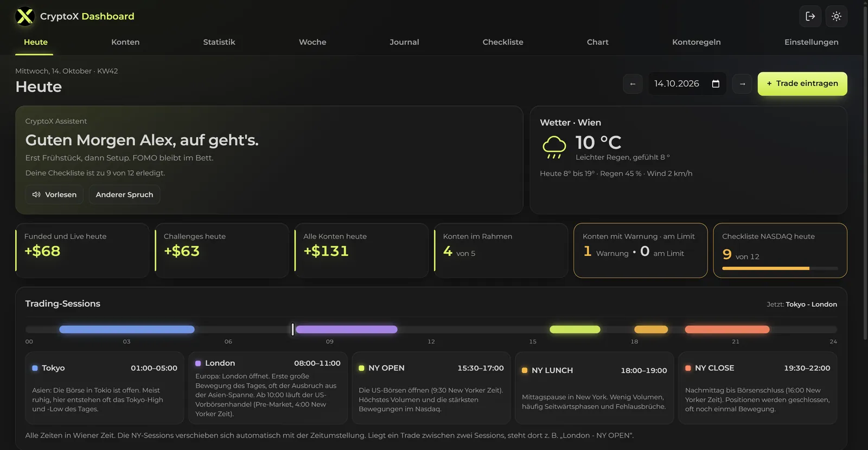Screen dimensions: 868x450
Task: Open the Konten im Rahmen card
Action: (x=501, y=250)
